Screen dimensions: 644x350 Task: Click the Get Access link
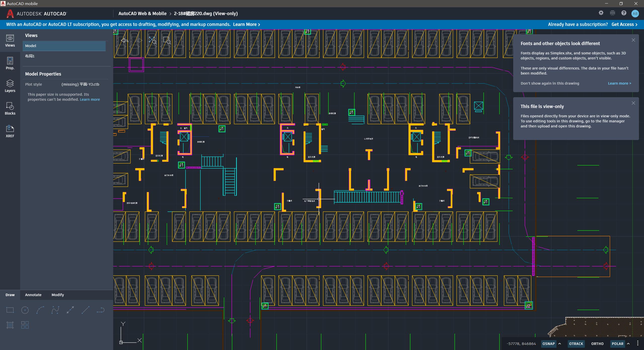624,24
